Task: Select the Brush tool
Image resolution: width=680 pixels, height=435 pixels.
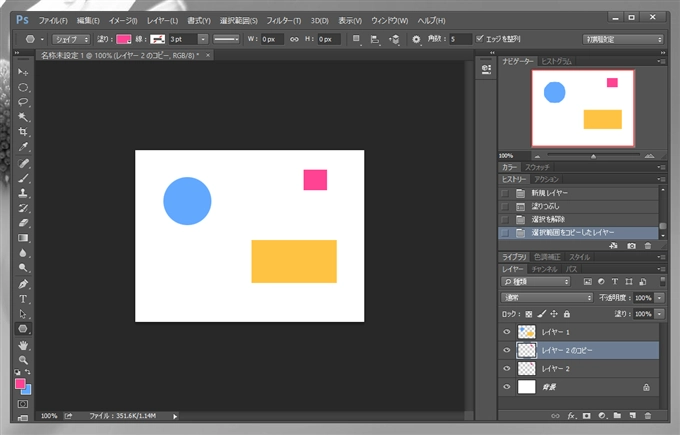Action: [x=23, y=178]
